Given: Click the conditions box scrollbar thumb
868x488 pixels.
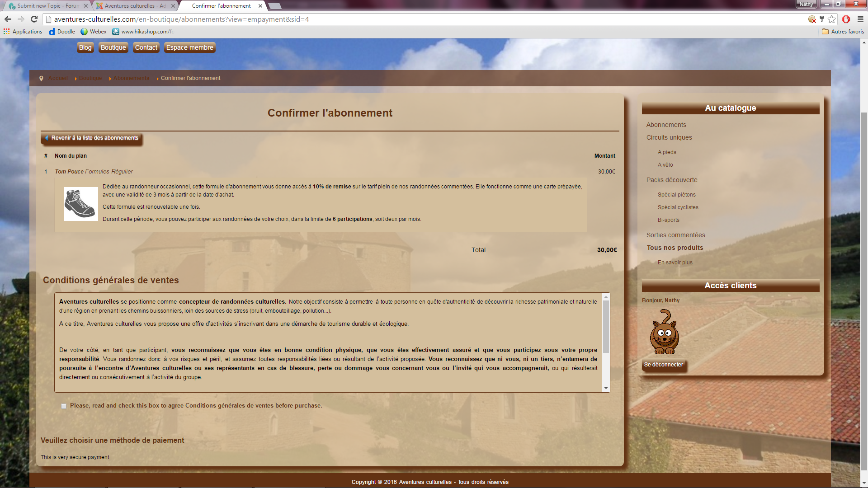Looking at the screenshot, I should pos(606,326).
